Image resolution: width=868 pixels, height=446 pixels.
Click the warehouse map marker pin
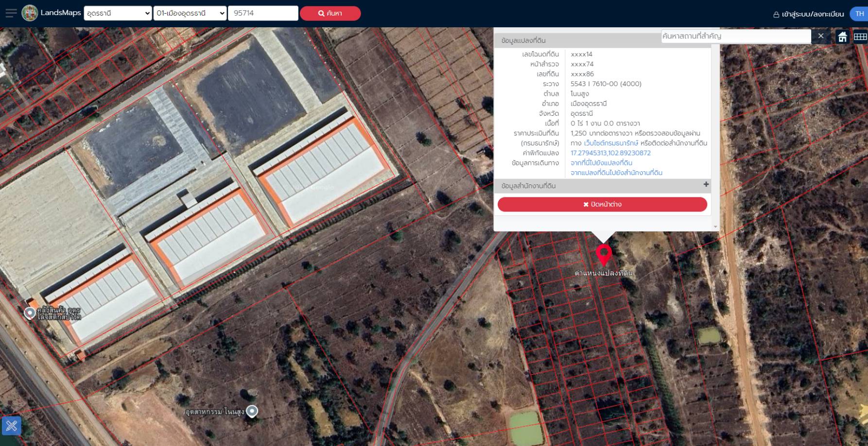pos(30,313)
